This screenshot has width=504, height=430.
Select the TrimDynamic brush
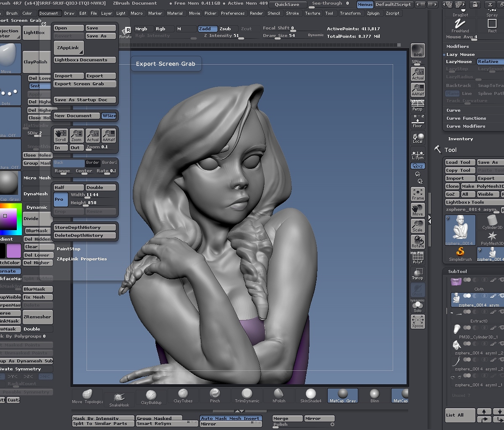247,396
